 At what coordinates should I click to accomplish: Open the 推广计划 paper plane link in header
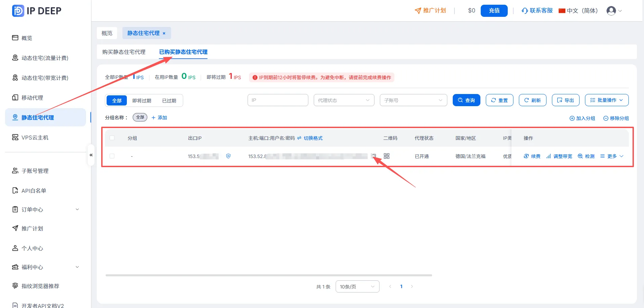click(430, 11)
